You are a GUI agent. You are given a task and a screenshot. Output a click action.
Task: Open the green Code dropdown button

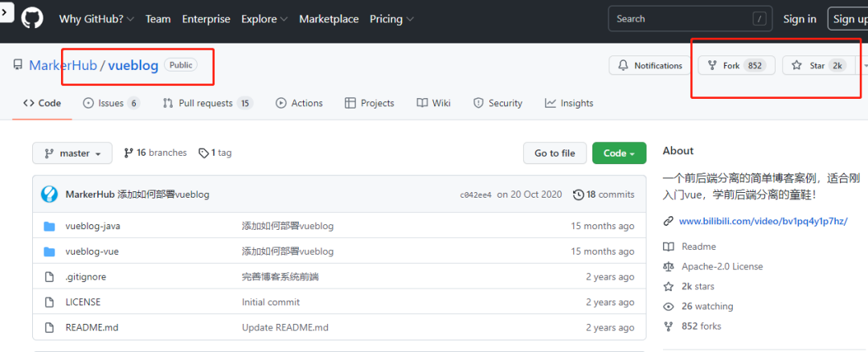click(619, 153)
